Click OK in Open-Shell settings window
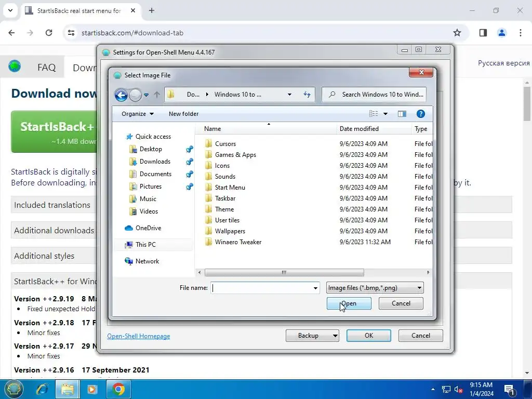532x399 pixels. [x=368, y=336]
